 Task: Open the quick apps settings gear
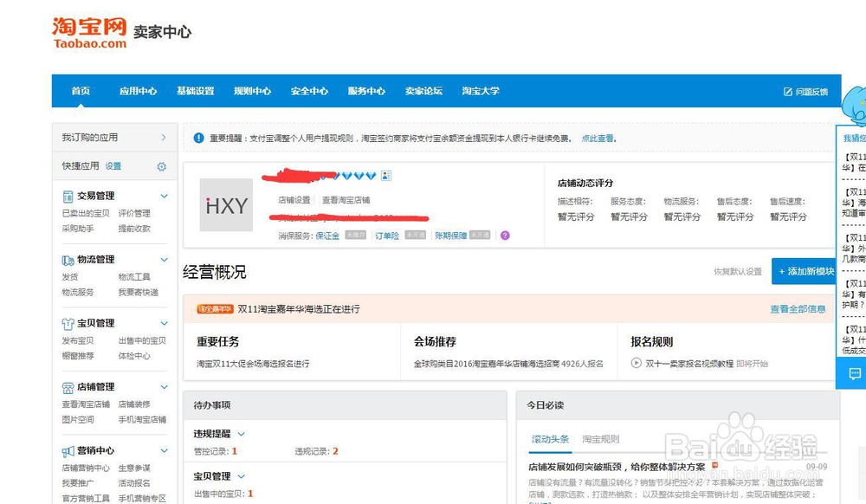coord(161,167)
